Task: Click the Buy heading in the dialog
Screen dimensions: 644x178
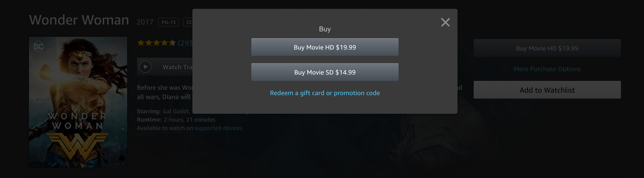Action: click(325, 29)
